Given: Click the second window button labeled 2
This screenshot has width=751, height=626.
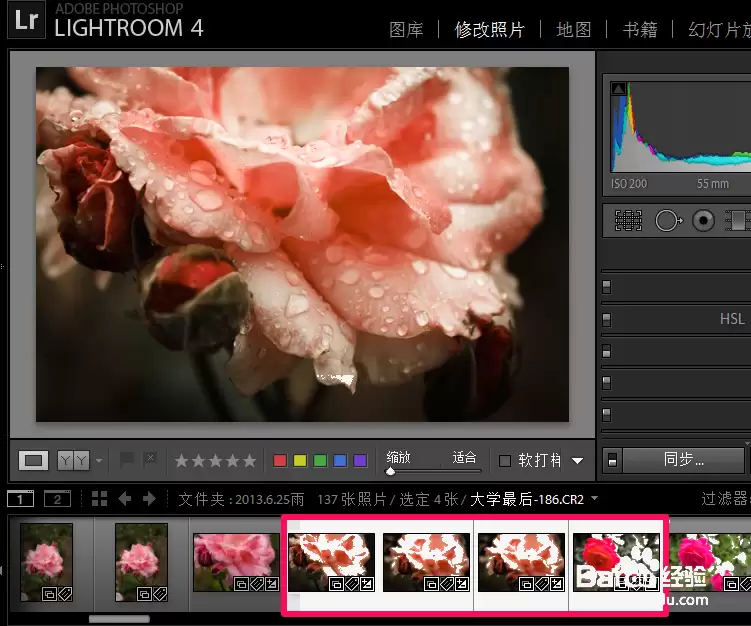Looking at the screenshot, I should [x=57, y=499].
